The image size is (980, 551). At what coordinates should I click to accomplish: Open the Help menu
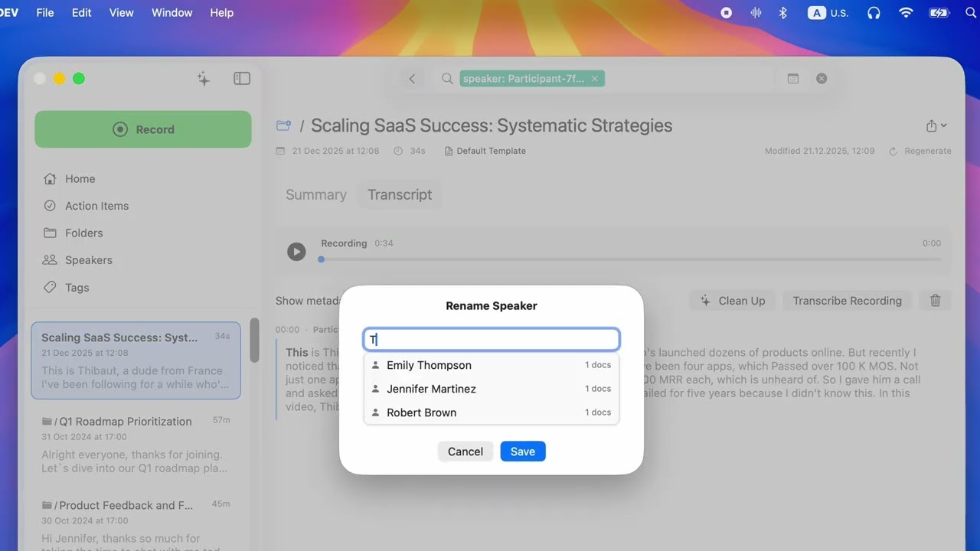(x=221, y=12)
